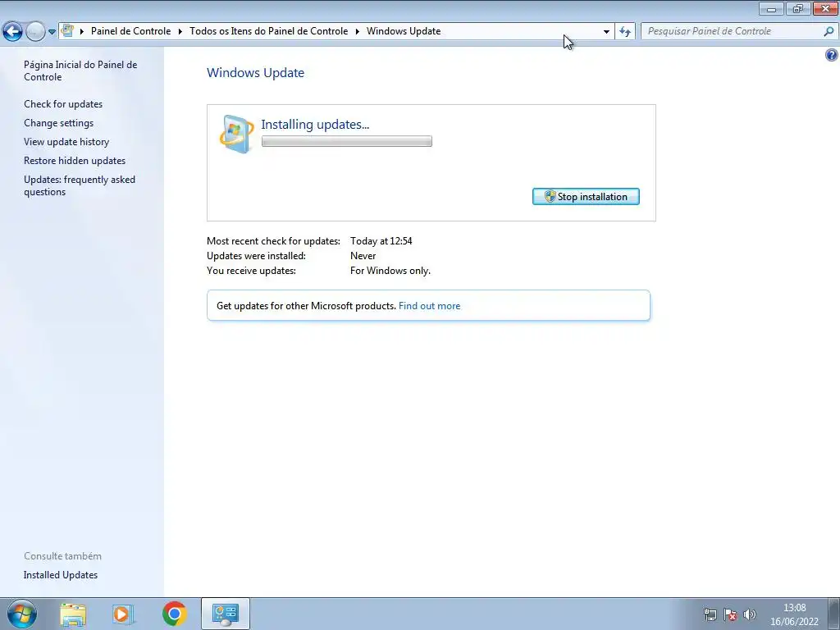Click the Windows Update page title

pyautogui.click(x=256, y=73)
